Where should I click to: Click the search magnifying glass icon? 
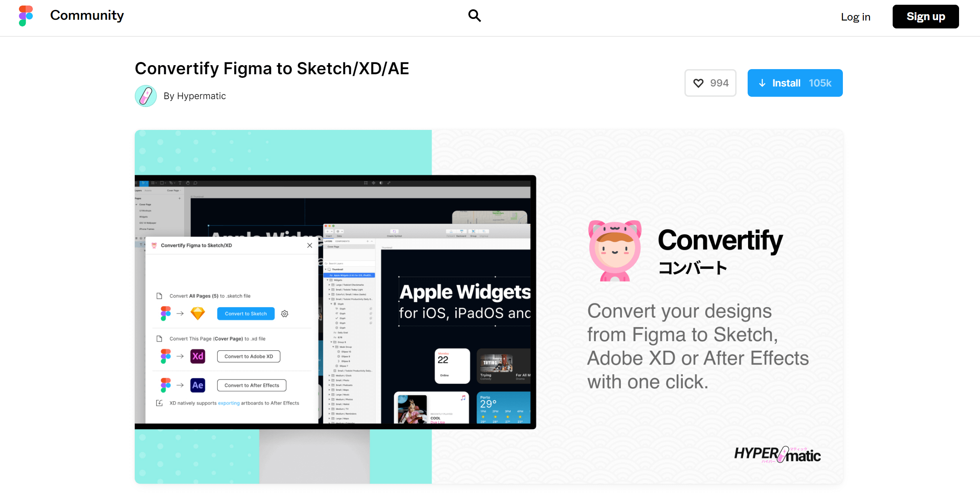475,16
